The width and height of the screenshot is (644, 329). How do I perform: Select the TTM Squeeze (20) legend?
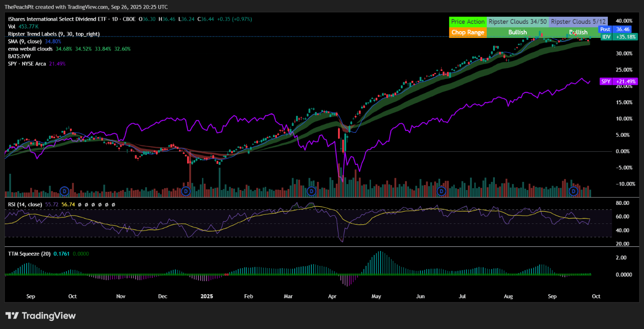pyautogui.click(x=29, y=254)
